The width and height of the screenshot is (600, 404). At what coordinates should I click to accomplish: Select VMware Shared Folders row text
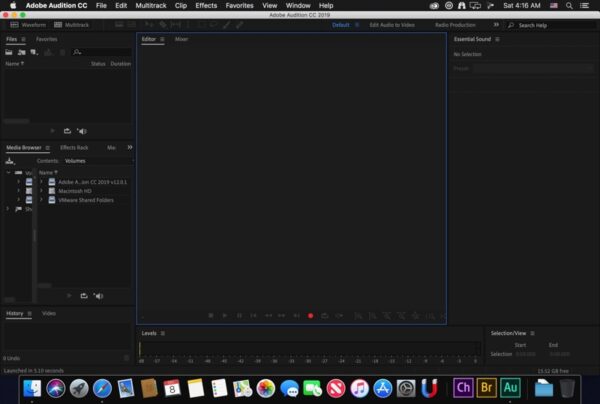(86, 200)
